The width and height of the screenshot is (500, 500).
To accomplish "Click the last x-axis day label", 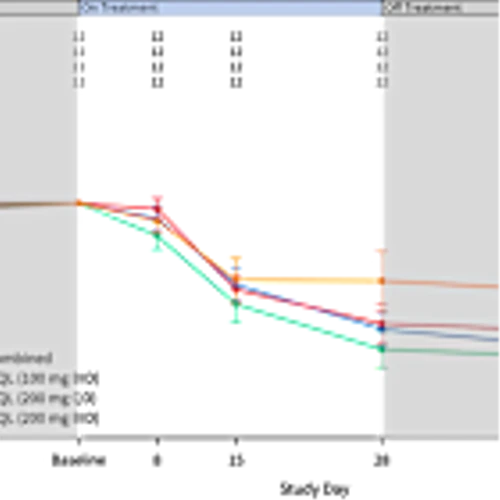I will pyautogui.click(x=382, y=461).
